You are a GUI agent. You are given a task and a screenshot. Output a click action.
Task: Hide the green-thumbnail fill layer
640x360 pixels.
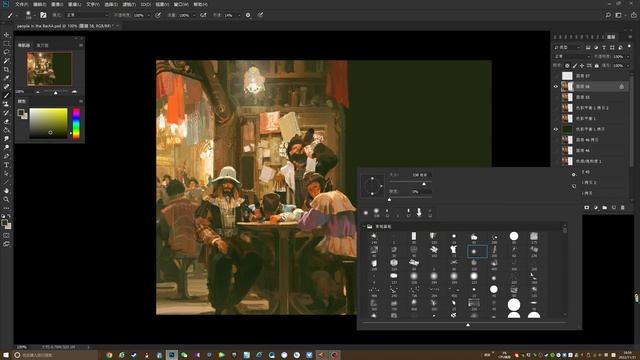point(556,129)
